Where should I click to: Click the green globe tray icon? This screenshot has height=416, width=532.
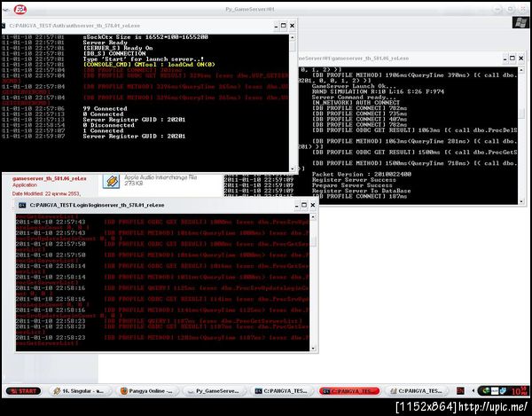click(x=486, y=391)
